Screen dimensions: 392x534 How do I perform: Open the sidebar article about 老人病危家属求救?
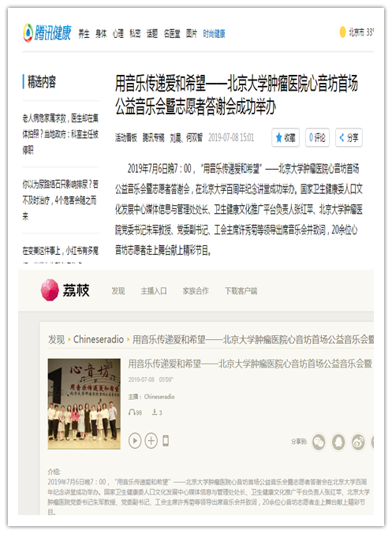(x=60, y=134)
